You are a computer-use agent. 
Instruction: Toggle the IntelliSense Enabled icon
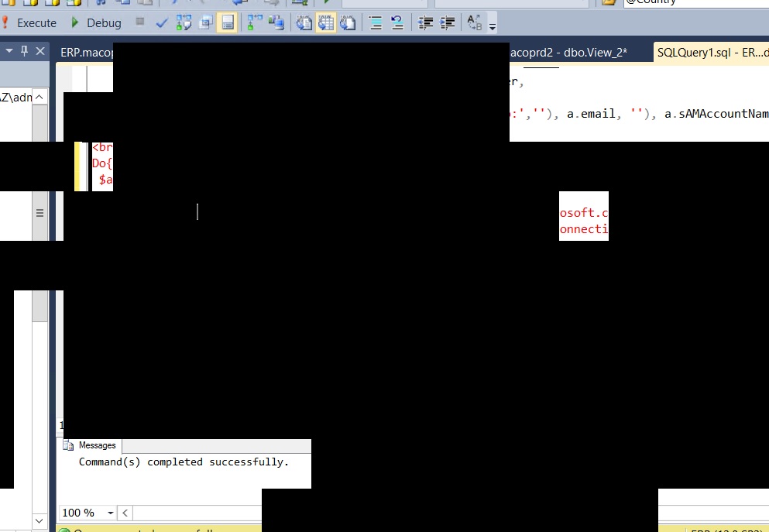[x=228, y=22]
